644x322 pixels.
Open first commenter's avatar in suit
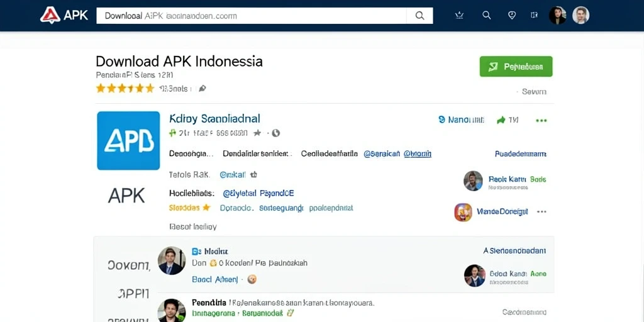click(x=172, y=260)
